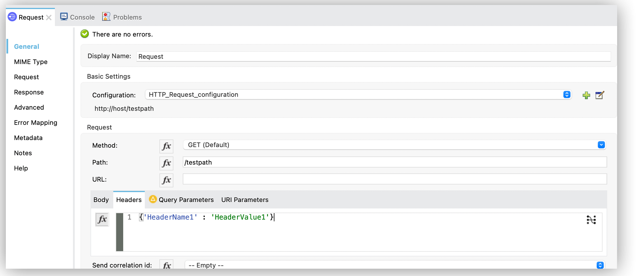
Task: Click the Display Name input field
Action: pyautogui.click(x=373, y=56)
